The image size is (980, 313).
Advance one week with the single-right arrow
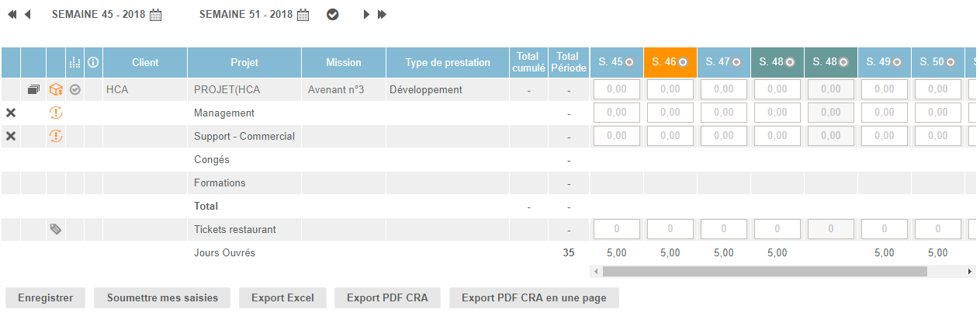tap(366, 15)
